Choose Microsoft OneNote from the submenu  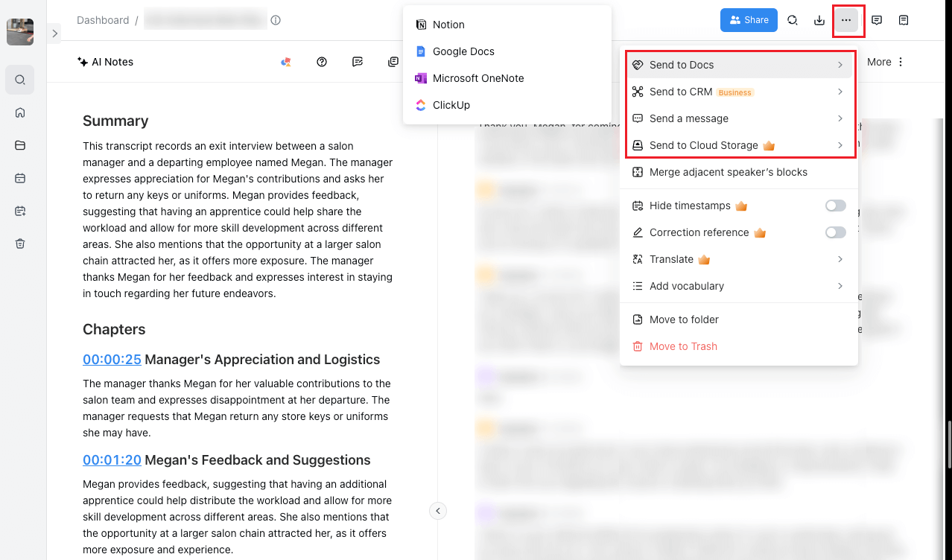[507, 78]
